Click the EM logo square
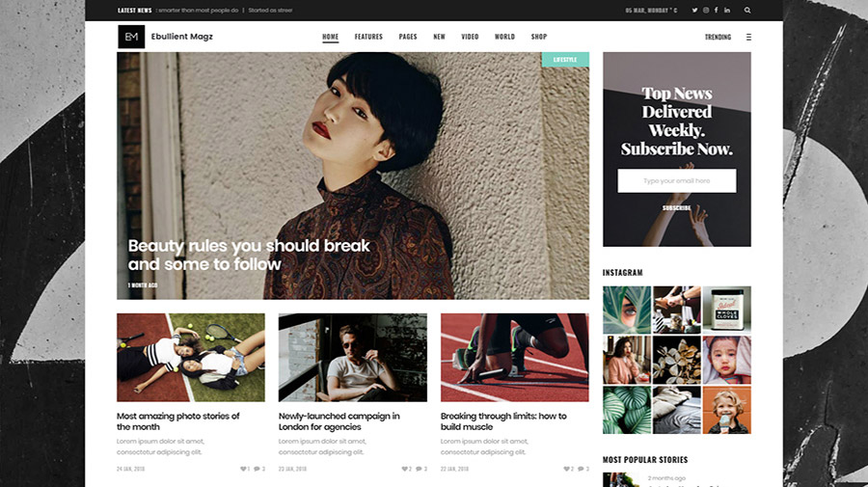Image resolution: width=868 pixels, height=487 pixels. 131,37
